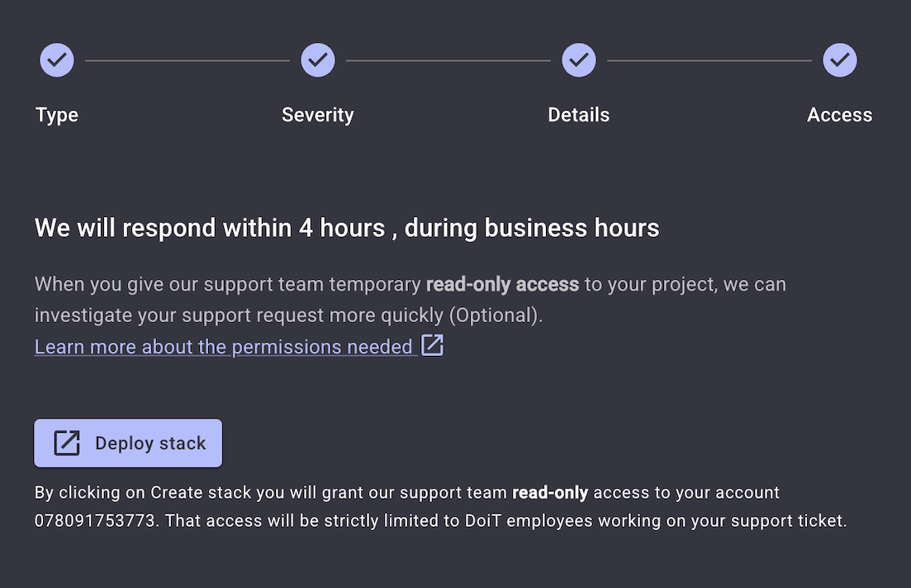Select the Access step label
This screenshot has width=911, height=588.
[840, 115]
